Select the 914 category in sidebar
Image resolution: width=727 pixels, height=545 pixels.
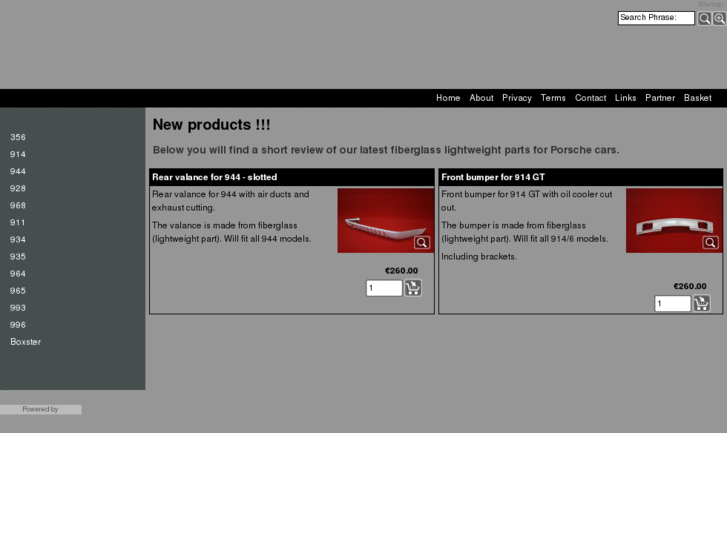point(18,154)
